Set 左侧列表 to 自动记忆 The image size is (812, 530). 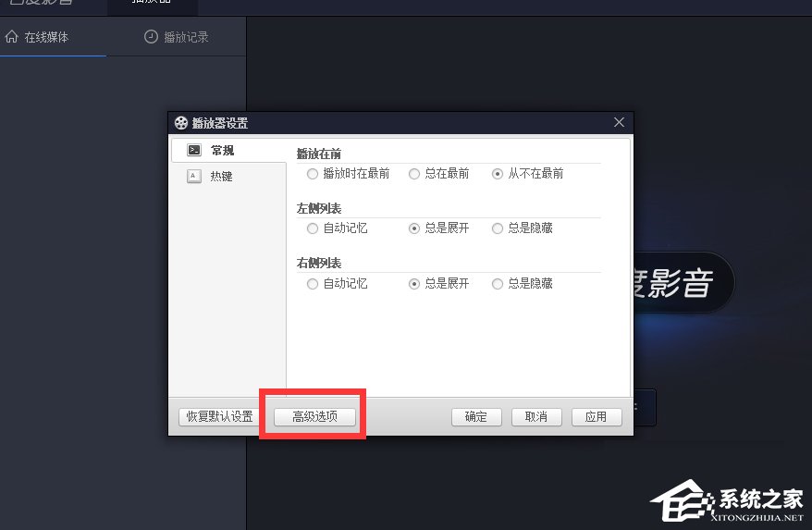pos(313,228)
